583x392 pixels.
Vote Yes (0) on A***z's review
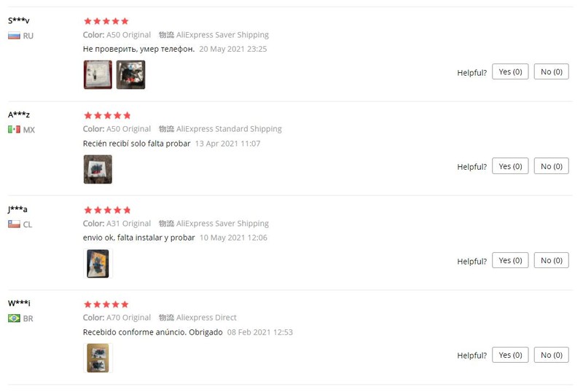pos(510,166)
